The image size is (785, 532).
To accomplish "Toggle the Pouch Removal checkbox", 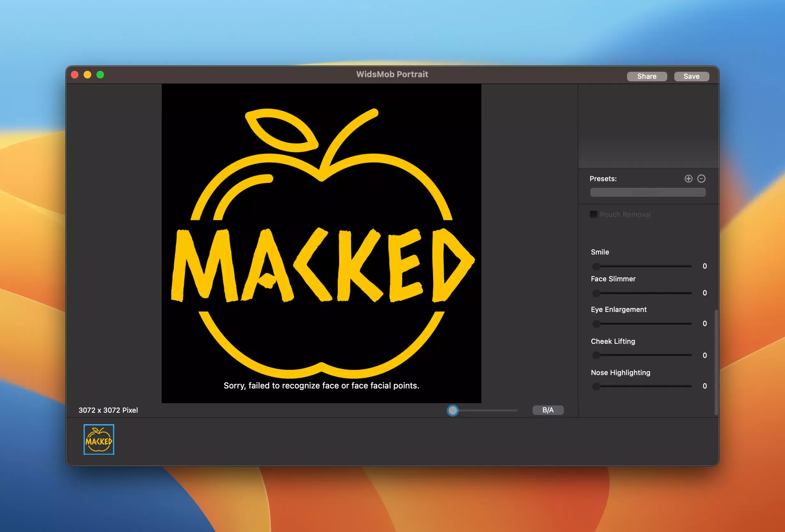I will click(593, 214).
